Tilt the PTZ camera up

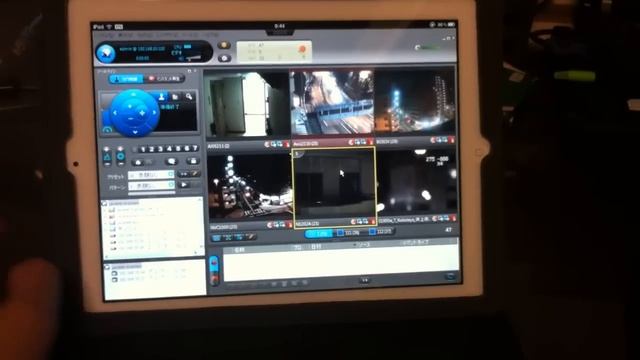[x=133, y=95]
